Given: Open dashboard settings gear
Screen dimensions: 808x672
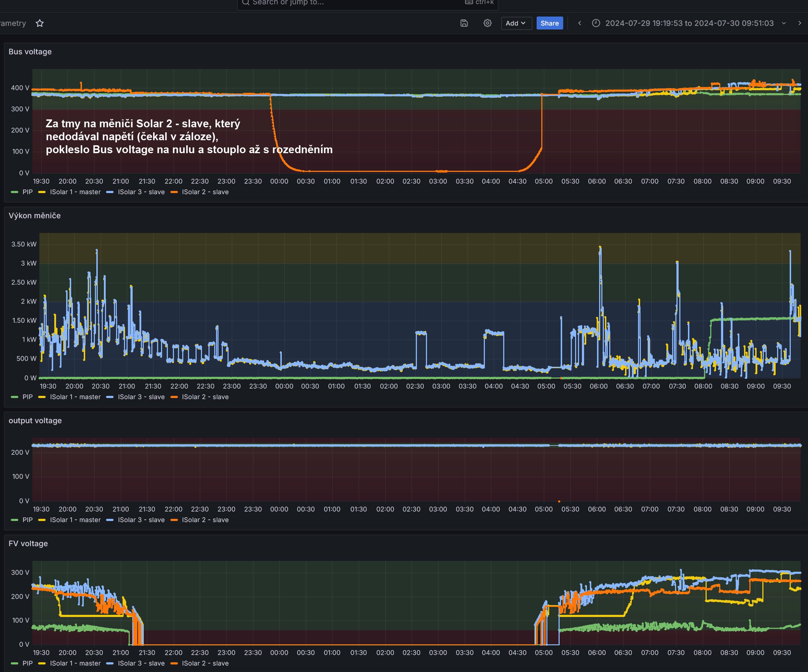Looking at the screenshot, I should 487,23.
